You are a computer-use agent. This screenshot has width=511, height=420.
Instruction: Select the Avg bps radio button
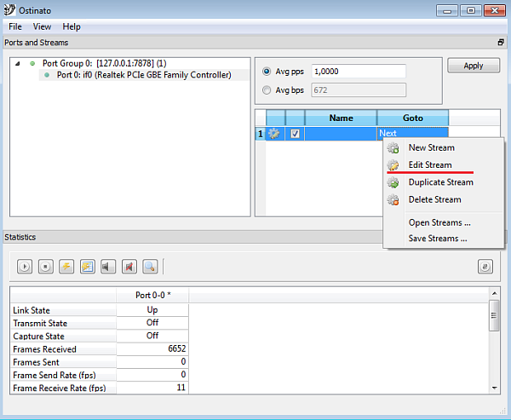click(x=267, y=89)
